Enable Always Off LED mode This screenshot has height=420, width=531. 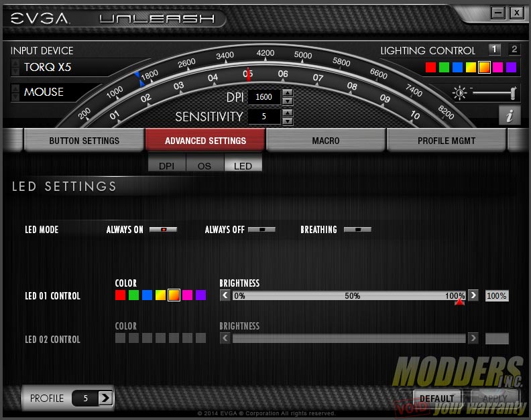pyautogui.click(x=261, y=230)
